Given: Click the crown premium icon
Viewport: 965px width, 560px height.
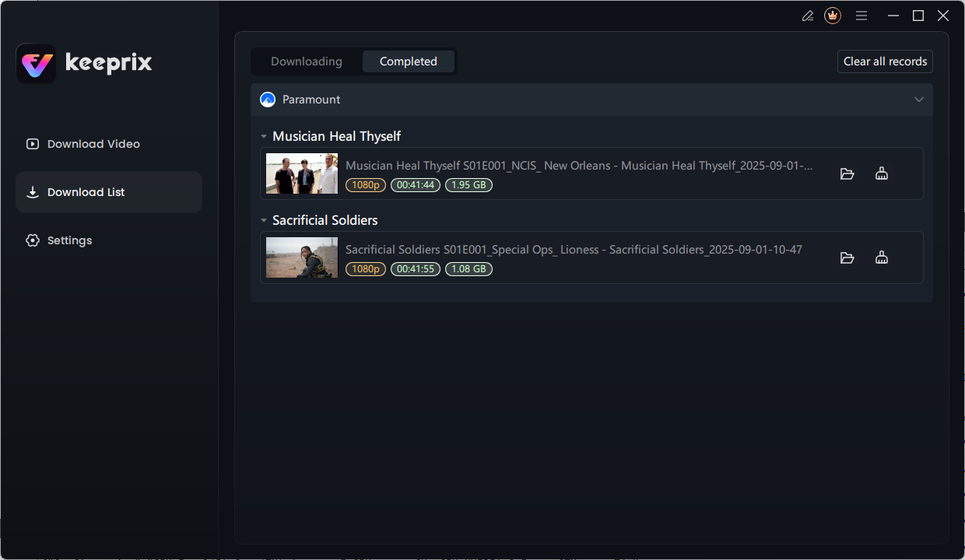Looking at the screenshot, I should tap(833, 16).
